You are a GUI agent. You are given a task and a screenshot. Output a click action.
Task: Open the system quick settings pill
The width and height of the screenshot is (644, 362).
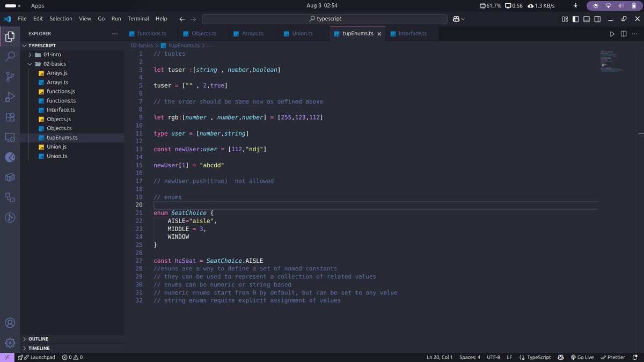[614, 5]
